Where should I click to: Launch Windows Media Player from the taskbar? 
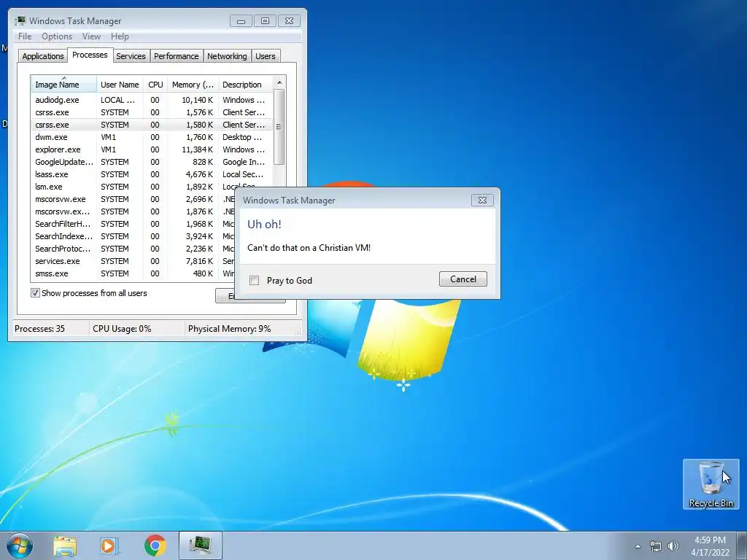(109, 545)
